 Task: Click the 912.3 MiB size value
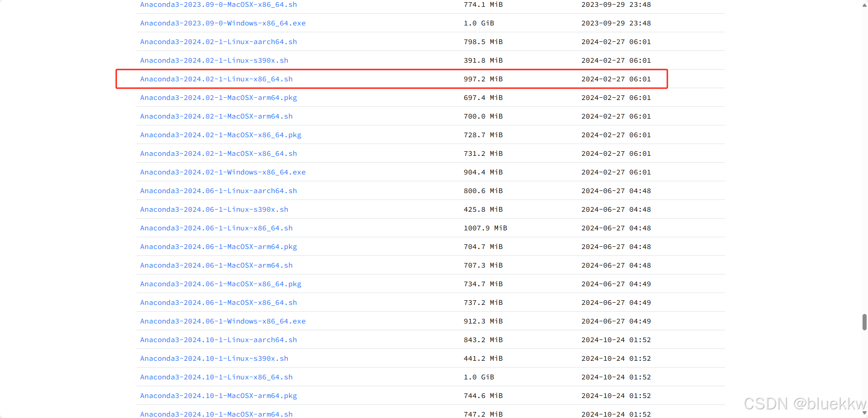pyautogui.click(x=483, y=321)
